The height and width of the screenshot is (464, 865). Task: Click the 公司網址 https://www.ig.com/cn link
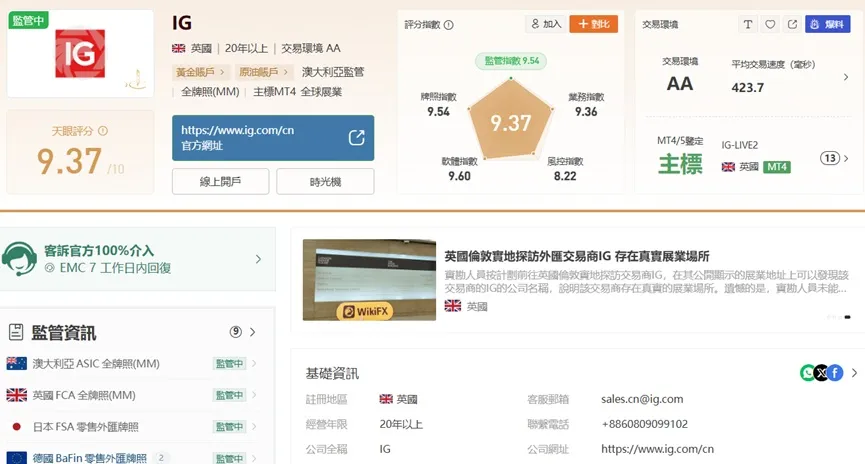click(658, 449)
